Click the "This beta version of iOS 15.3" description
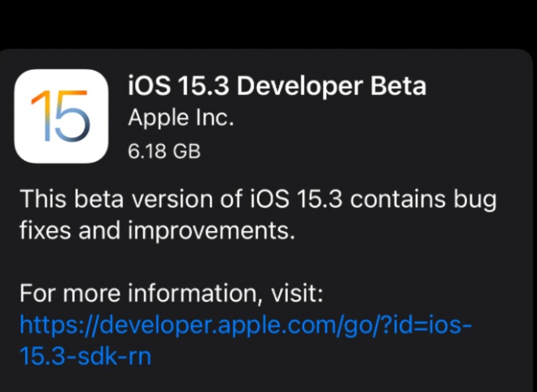The image size is (537, 392). (x=181, y=199)
